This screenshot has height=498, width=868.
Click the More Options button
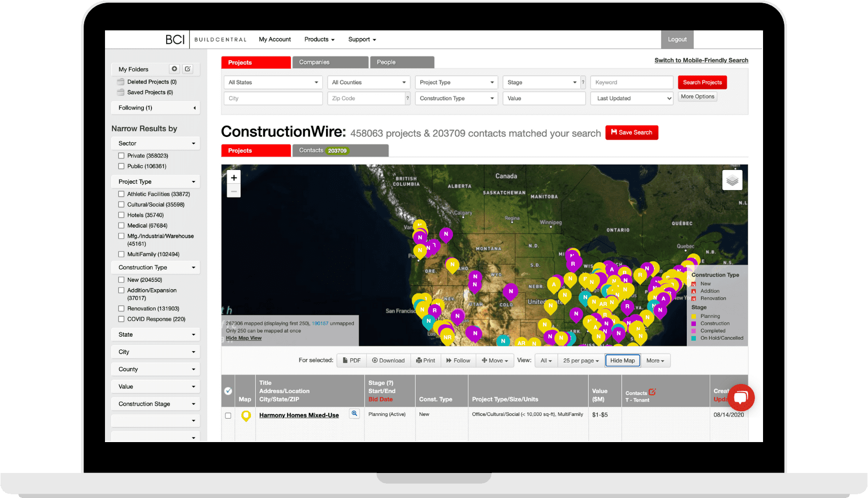coord(697,96)
